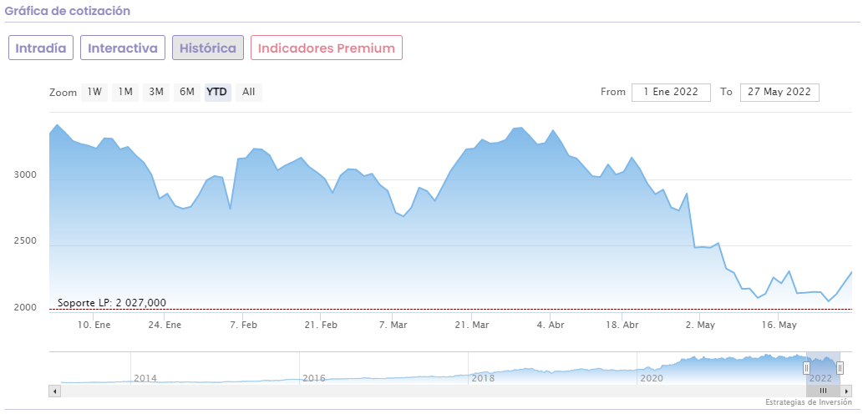This screenshot has width=868, height=419.
Task: Click the 2016 area in the navigator timeline
Action: (313, 377)
